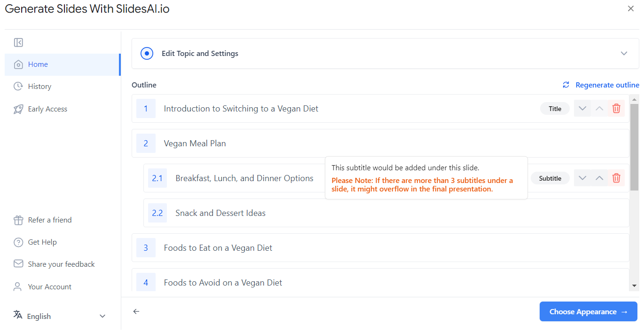Screen dimensions: 644x334
Task: Delete subtitle 2.1 with trash icon
Action: 616,178
